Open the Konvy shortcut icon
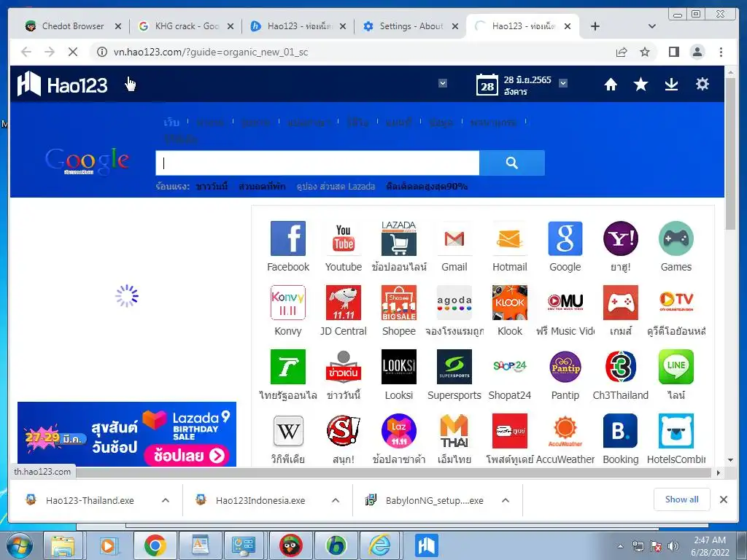Viewport: 747px width, 560px height. click(287, 303)
